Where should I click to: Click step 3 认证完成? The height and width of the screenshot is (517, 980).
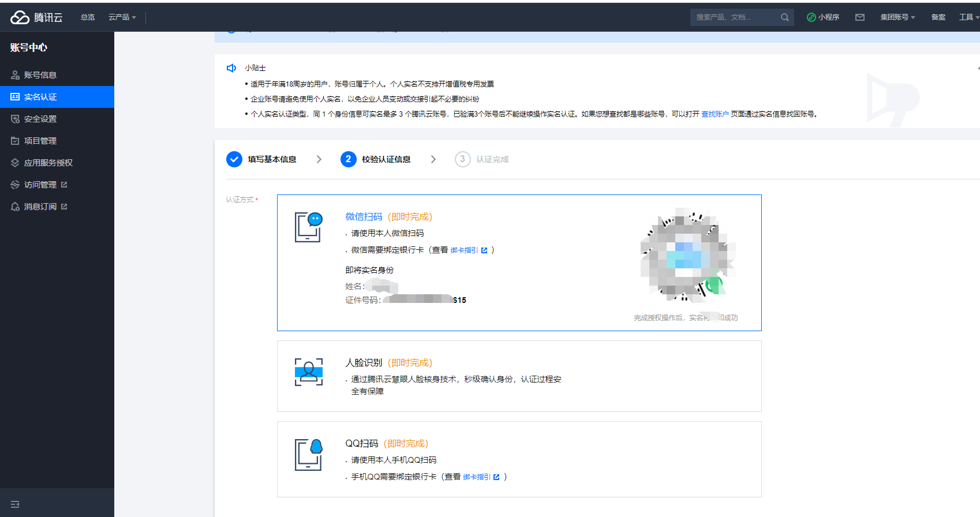click(x=482, y=159)
